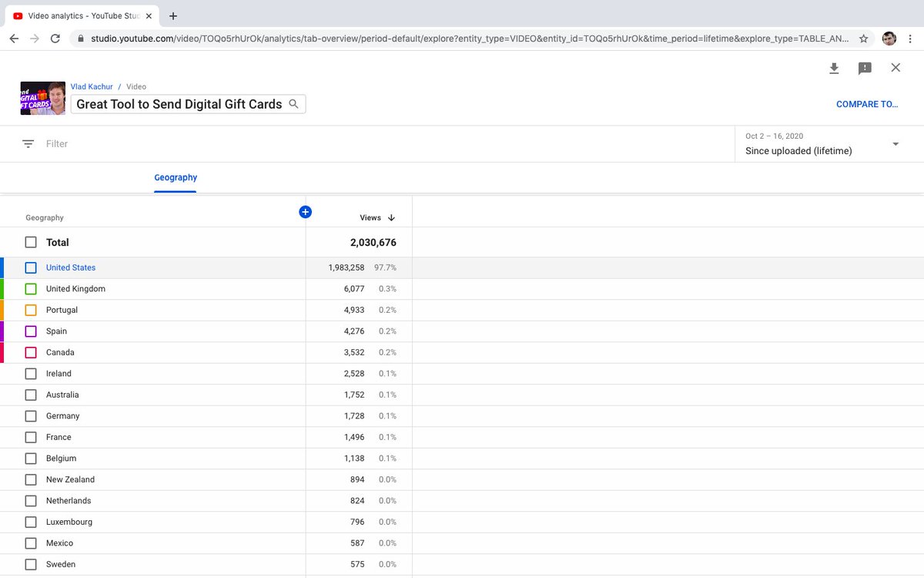Click the Oct 2 – 16, 2020 date text
Viewport: 924px width, 578px height.
pos(774,136)
